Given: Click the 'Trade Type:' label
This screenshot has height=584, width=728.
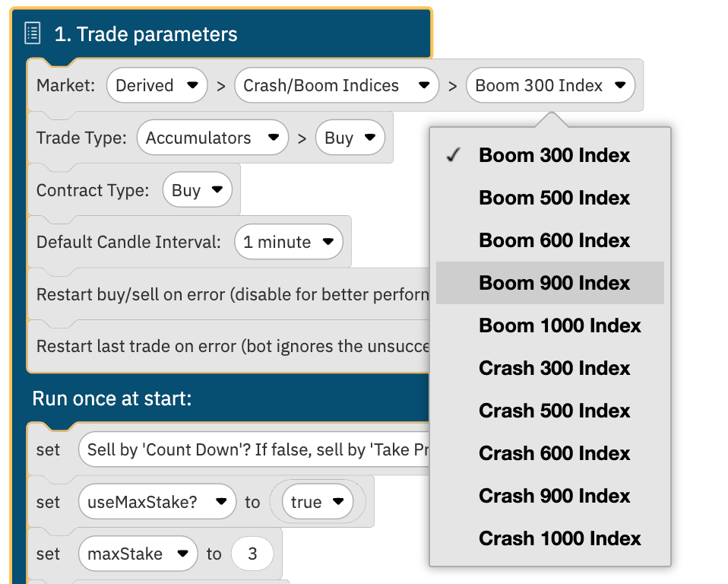Looking at the screenshot, I should 81,138.
